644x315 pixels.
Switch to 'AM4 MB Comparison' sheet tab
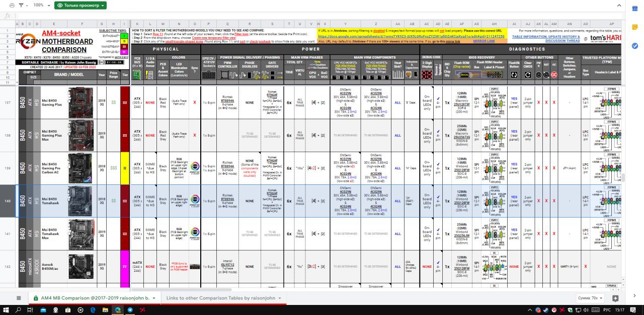click(96, 298)
